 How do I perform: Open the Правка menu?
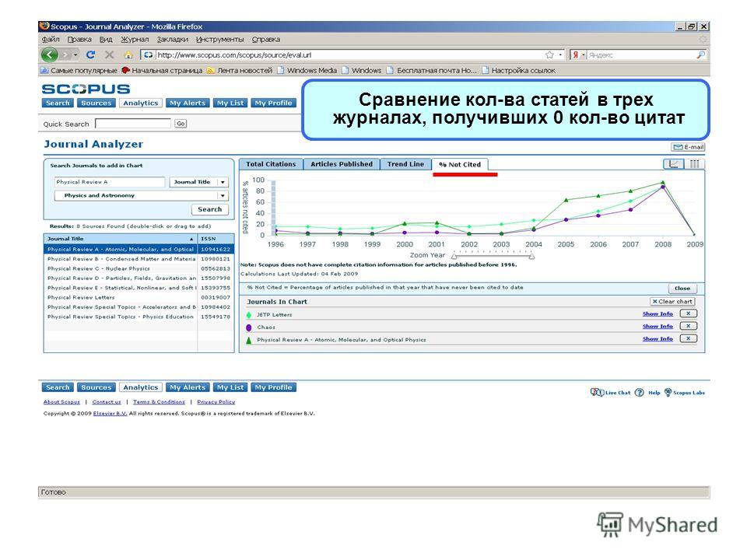point(79,40)
